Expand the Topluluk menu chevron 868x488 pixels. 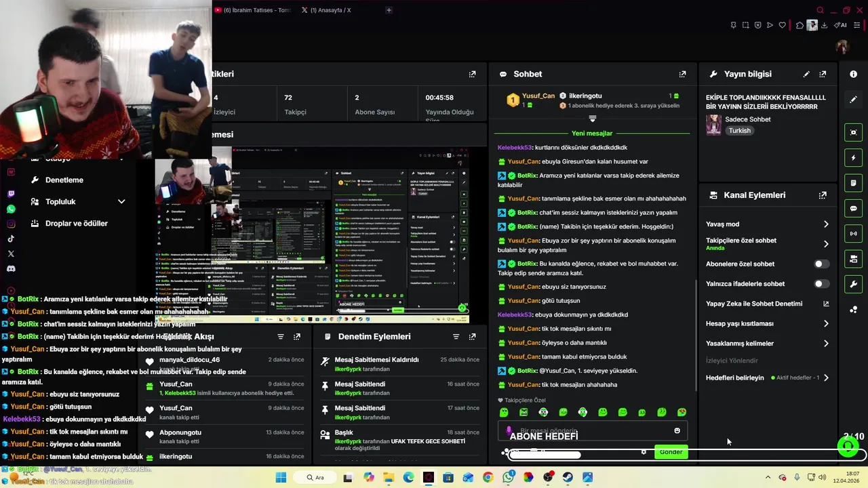pos(121,201)
